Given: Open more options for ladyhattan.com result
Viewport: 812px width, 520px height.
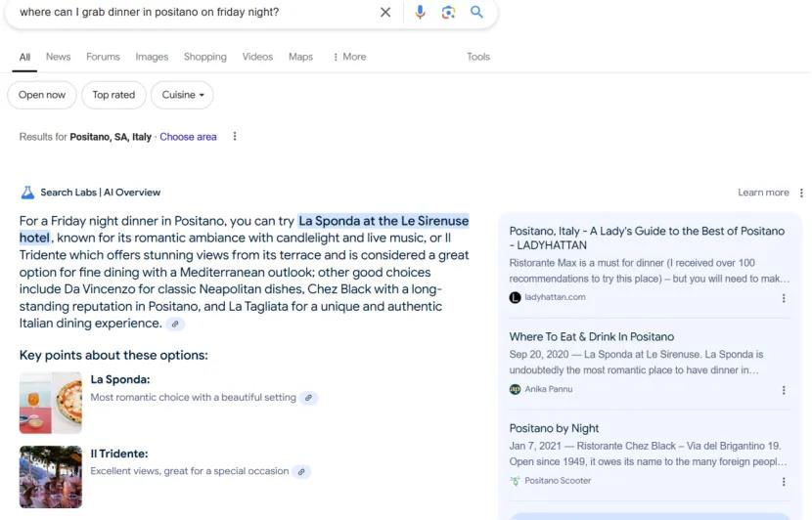Looking at the screenshot, I should [x=784, y=298].
